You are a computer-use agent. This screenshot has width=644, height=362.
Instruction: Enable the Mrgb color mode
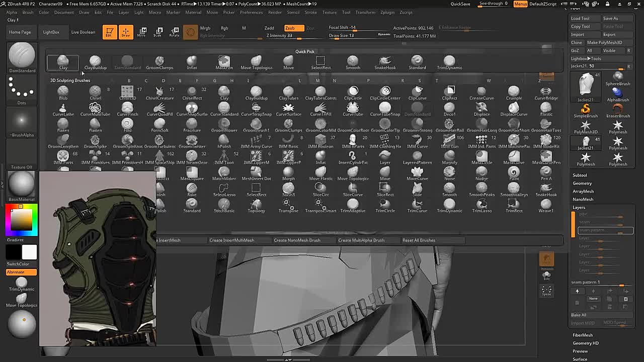click(x=205, y=28)
